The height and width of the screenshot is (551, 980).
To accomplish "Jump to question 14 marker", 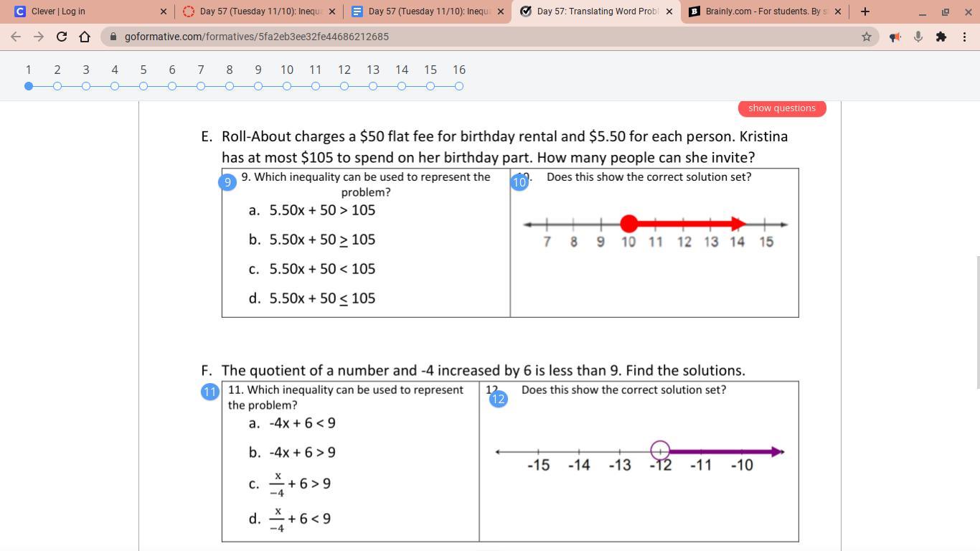I will [402, 86].
